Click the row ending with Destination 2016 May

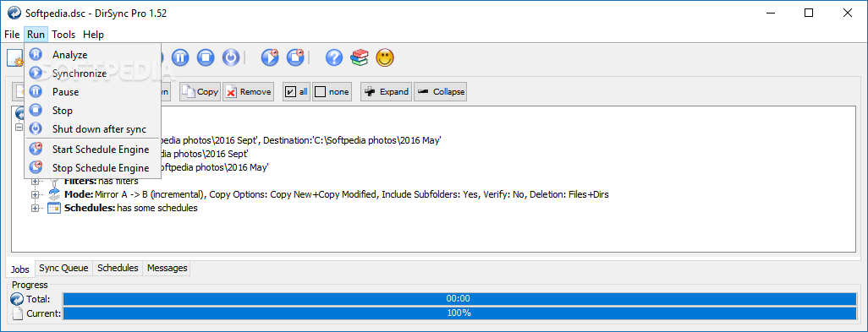click(300, 140)
